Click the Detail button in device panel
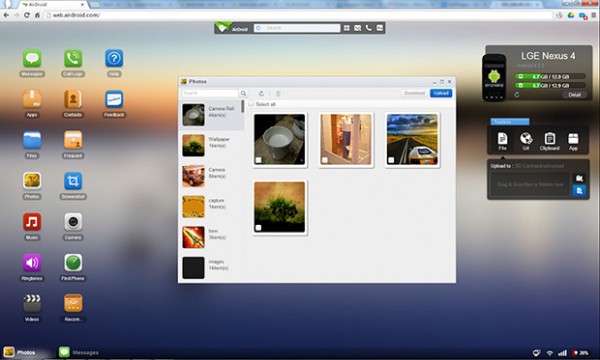Screen dimensions: 600x360 (574, 94)
